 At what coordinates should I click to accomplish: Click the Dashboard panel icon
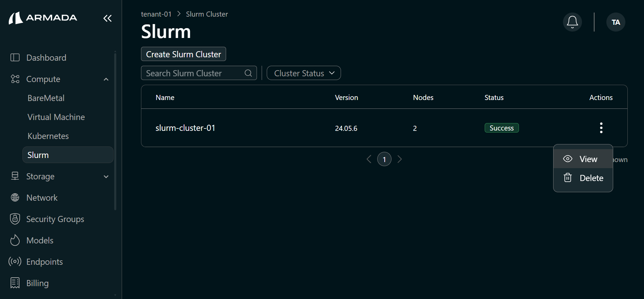click(15, 57)
